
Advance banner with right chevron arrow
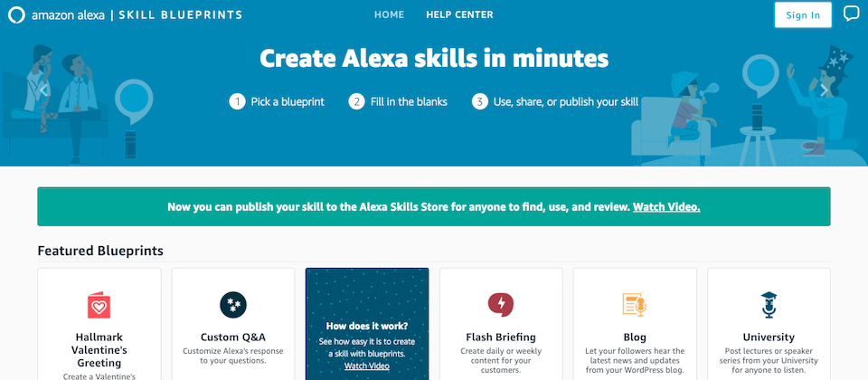coord(825,90)
